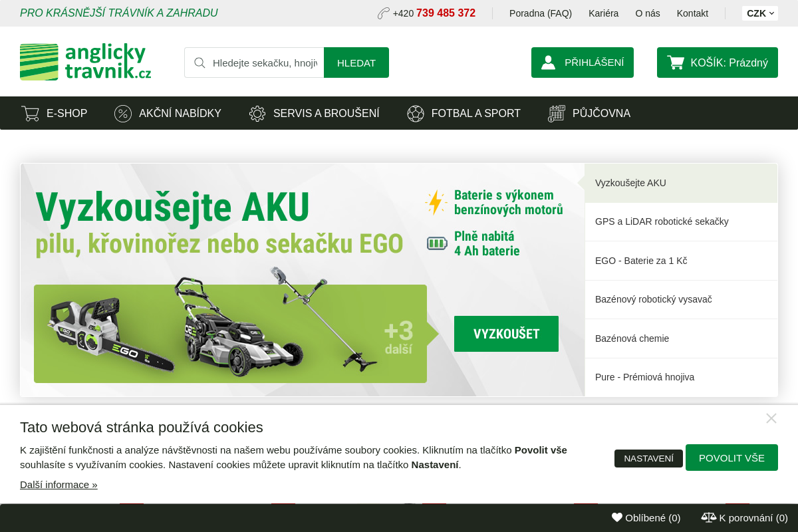
Task: Open the KOŠÍK: Prázdný cart button
Action: (x=718, y=63)
